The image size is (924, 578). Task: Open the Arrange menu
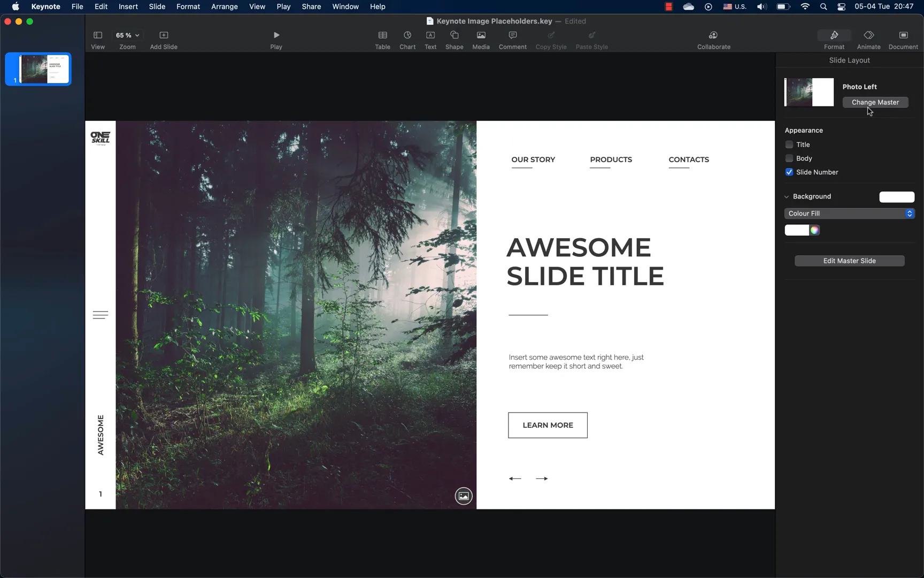pos(225,7)
